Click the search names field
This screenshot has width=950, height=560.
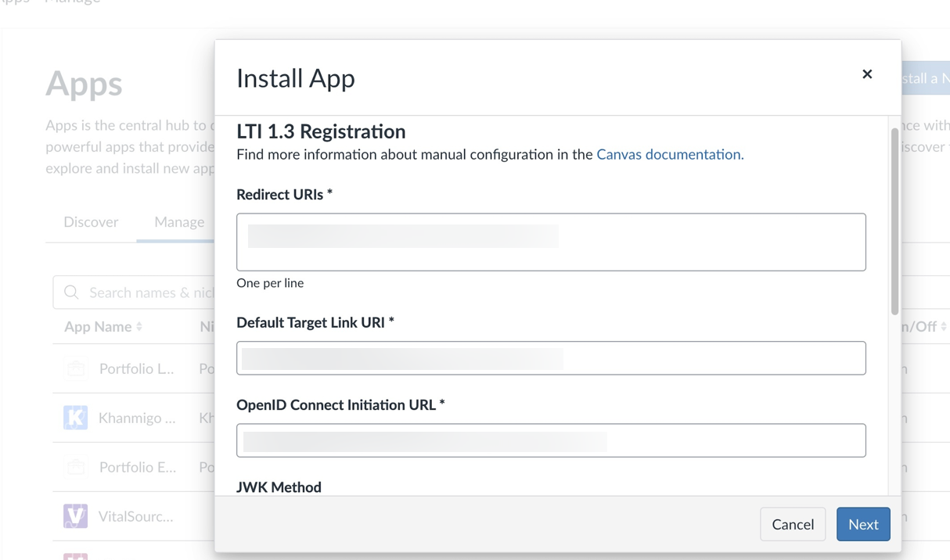pyautogui.click(x=141, y=292)
